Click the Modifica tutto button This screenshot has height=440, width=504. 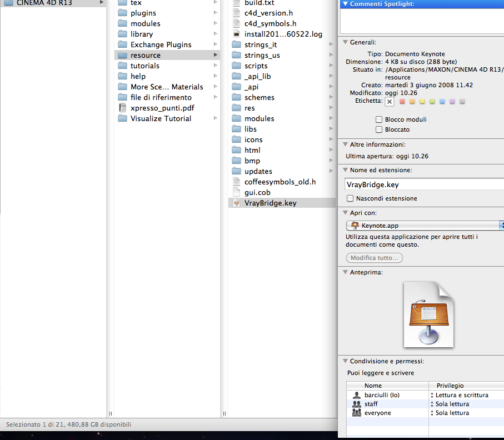pos(375,258)
